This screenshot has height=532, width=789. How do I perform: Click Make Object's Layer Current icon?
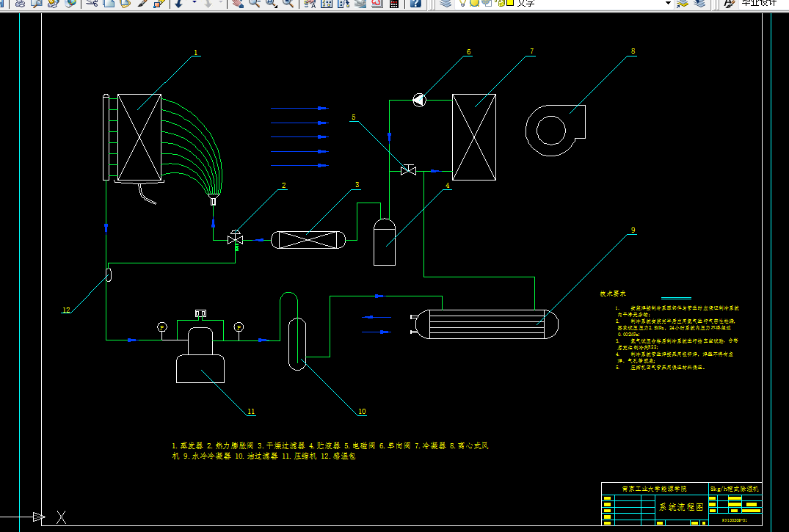tap(682, 2)
